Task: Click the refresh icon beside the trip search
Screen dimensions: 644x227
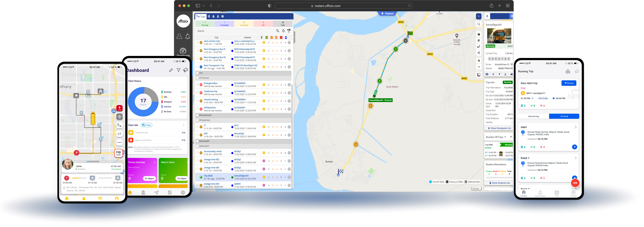Action: (283, 31)
